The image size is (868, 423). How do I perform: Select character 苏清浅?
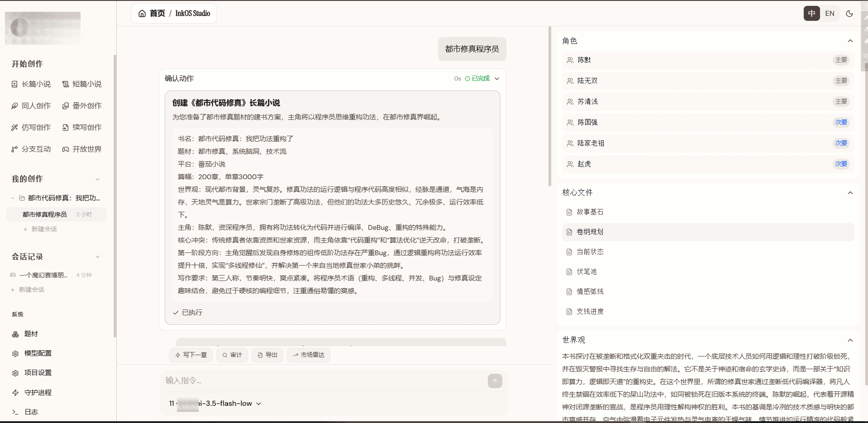click(708, 102)
